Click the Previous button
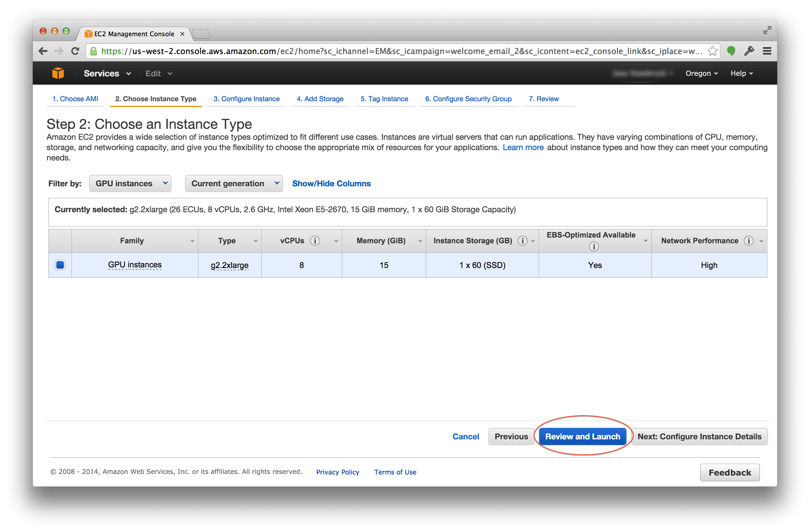810x532 pixels. coord(511,437)
